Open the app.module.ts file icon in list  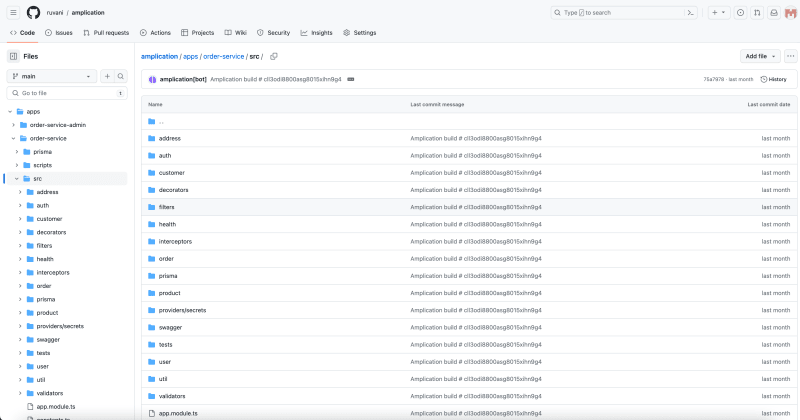point(152,413)
